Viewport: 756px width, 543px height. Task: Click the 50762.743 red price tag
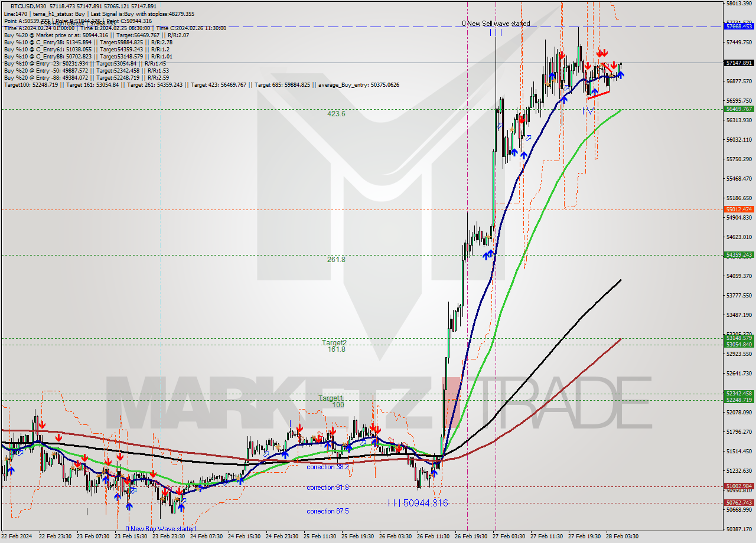[739, 503]
